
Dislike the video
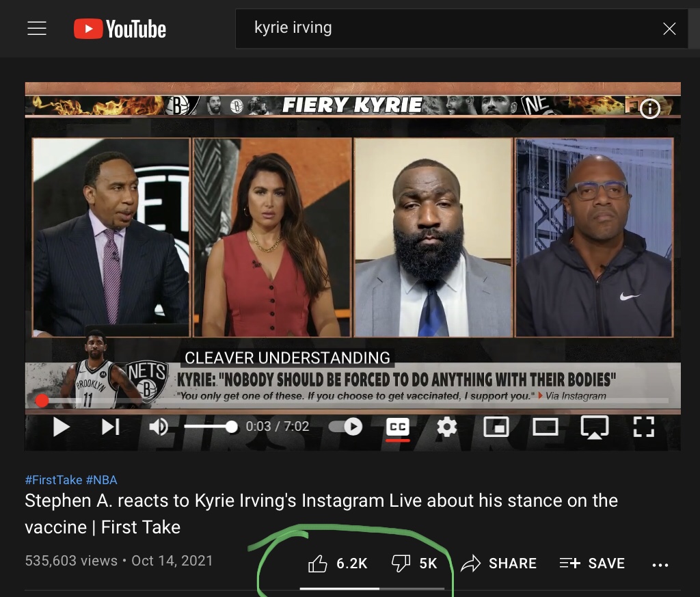pos(414,563)
